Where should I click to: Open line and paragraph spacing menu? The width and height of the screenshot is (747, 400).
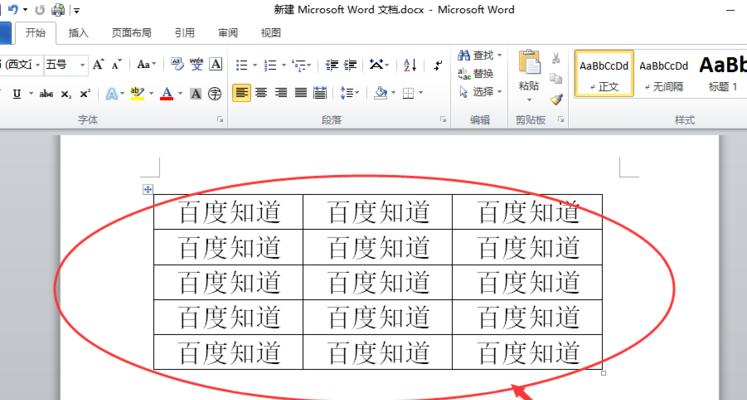(349, 93)
